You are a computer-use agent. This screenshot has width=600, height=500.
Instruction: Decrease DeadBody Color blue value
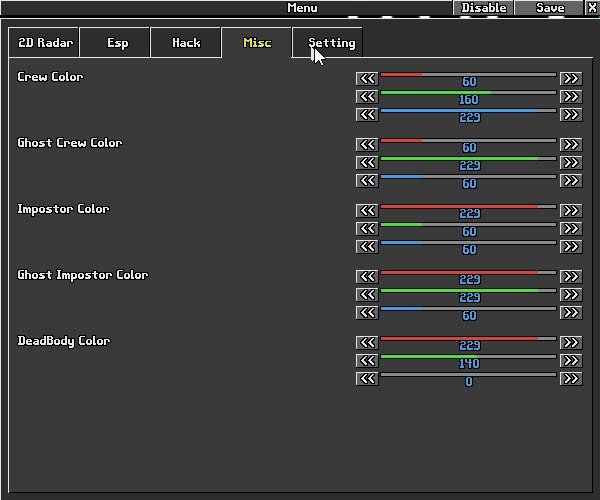(367, 378)
